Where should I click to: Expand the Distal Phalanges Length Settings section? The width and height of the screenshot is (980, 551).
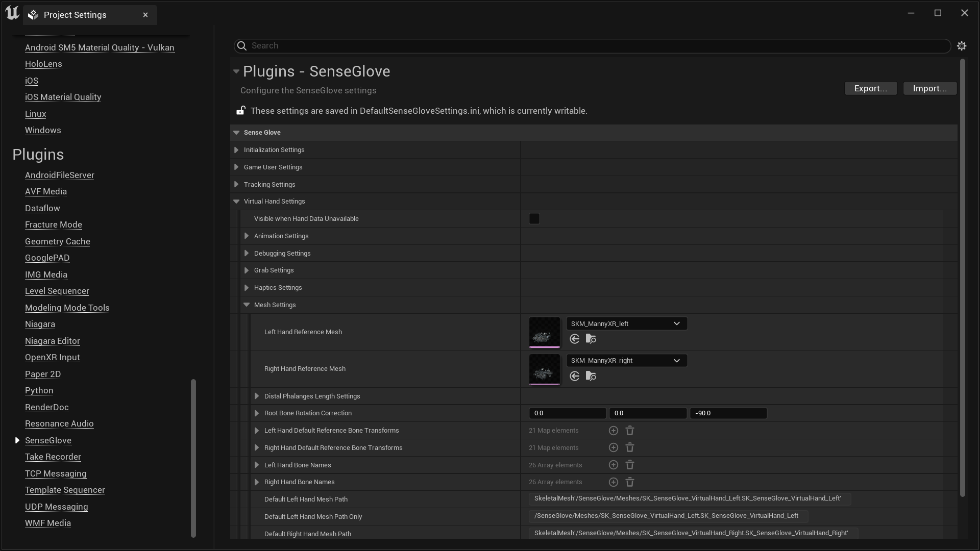[x=256, y=395]
